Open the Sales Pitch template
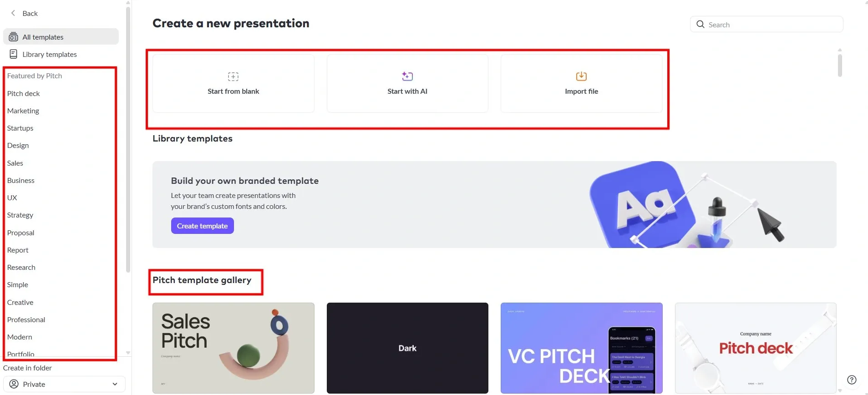The height and width of the screenshot is (395, 868). click(233, 348)
